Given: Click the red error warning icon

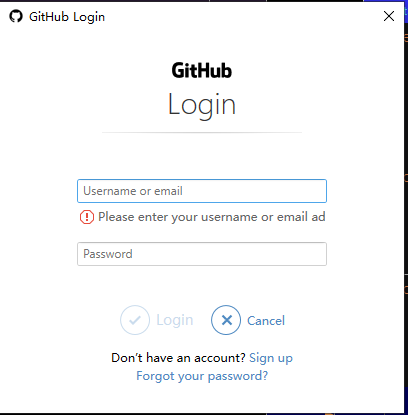Looking at the screenshot, I should [87, 217].
